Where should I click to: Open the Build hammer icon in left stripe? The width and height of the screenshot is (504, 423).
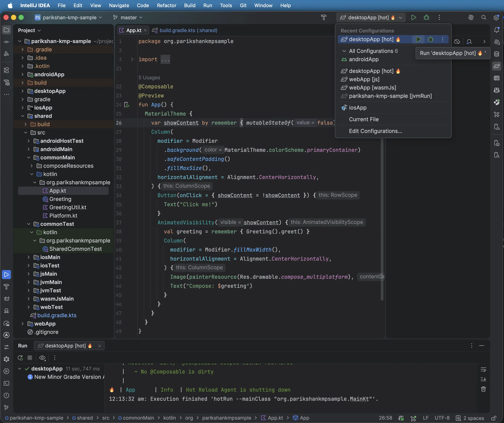[x=6, y=287]
